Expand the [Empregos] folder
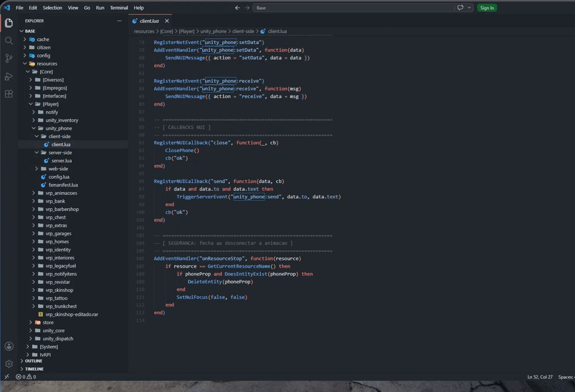Viewport: 575px width, 392px height. (73, 88)
